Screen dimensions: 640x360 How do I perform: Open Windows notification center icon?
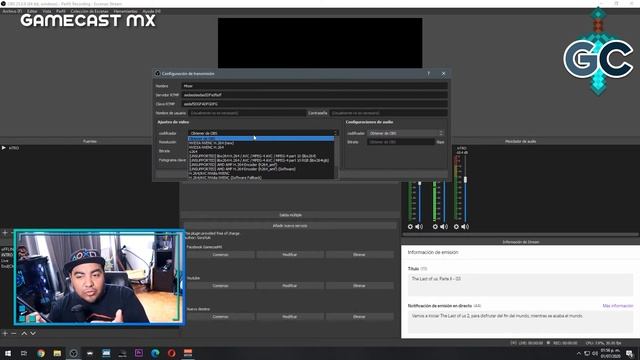click(x=630, y=353)
